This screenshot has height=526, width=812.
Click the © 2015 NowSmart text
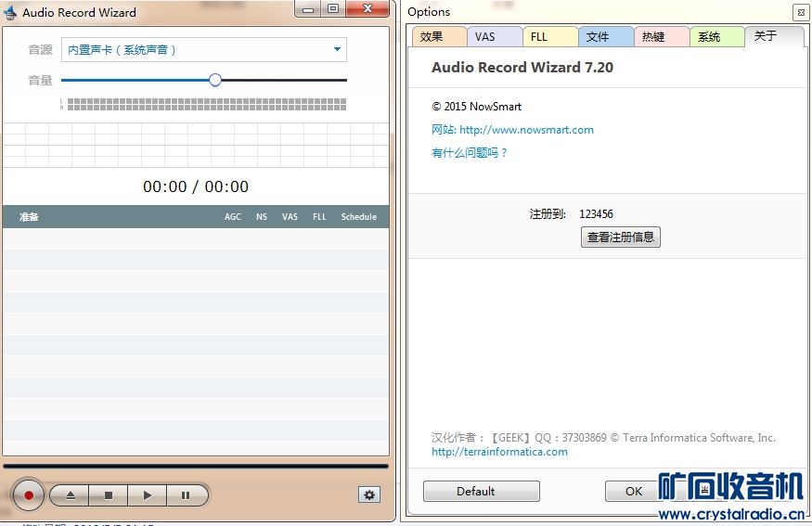click(476, 107)
